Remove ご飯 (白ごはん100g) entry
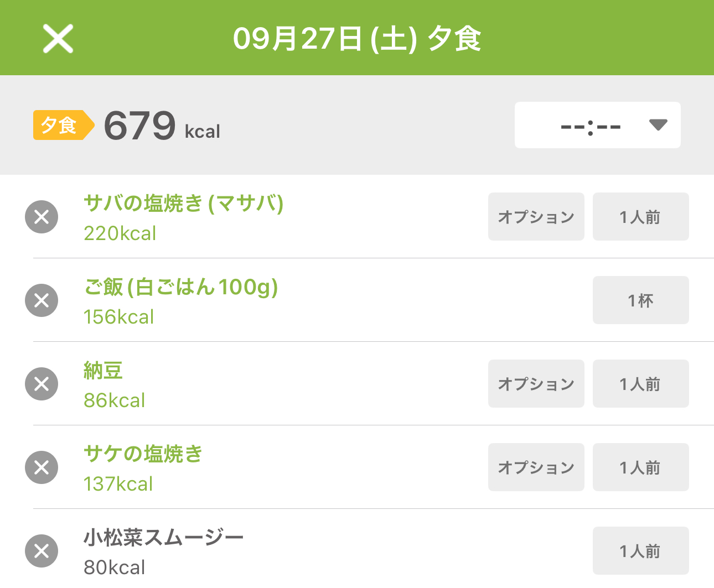Image resolution: width=714 pixels, height=588 pixels. [42, 300]
